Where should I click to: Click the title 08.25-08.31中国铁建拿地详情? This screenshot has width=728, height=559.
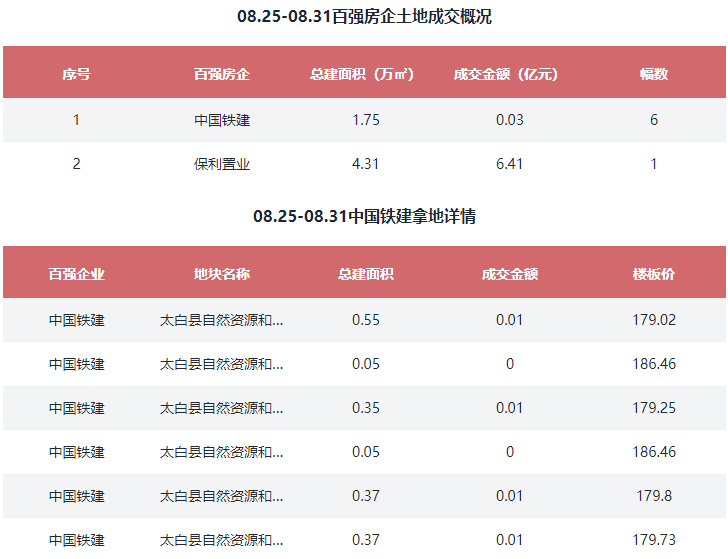(364, 217)
